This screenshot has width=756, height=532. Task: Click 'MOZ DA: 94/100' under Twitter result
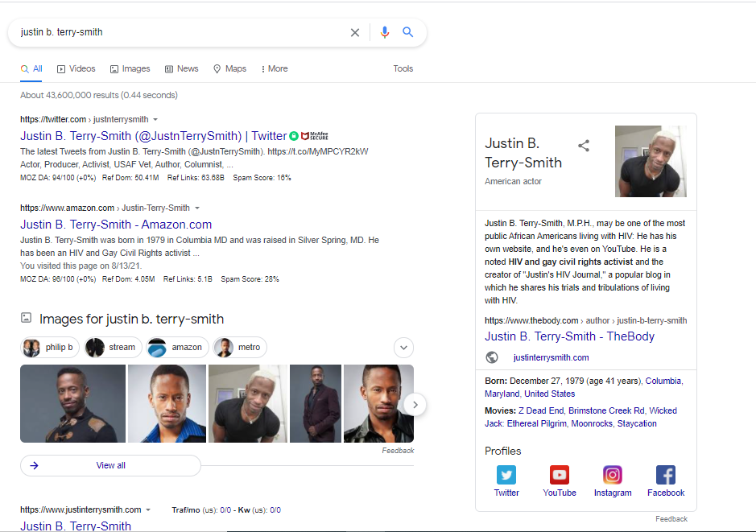pos(58,178)
